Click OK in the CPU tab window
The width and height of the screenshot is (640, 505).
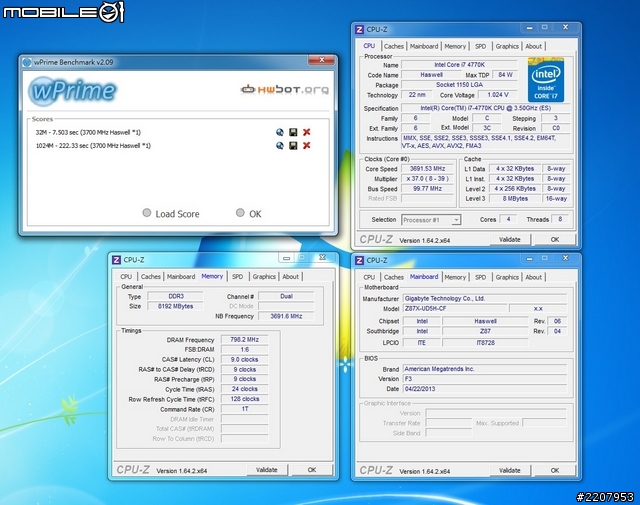(x=555, y=240)
